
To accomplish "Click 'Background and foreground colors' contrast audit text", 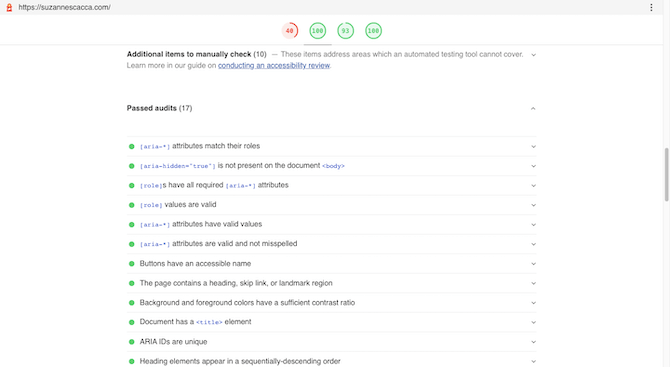I will click(247, 302).
